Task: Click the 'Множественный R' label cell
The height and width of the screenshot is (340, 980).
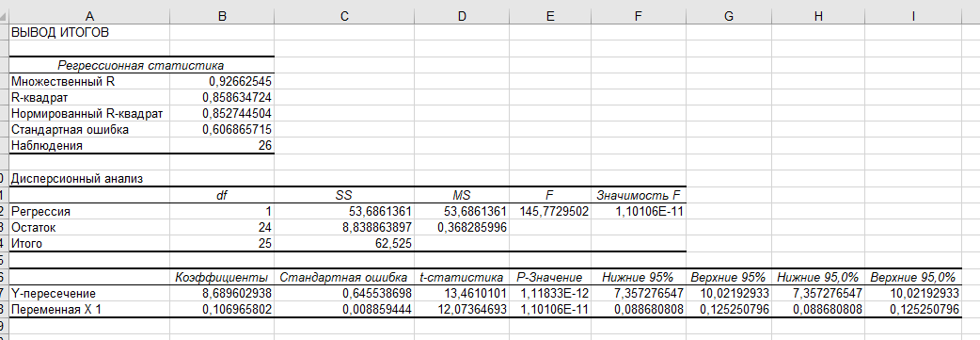Action: [x=88, y=81]
